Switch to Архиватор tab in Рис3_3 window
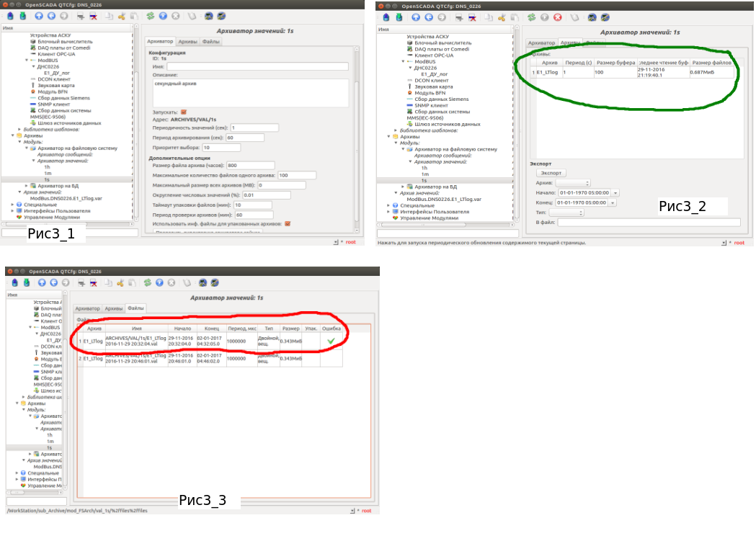 [88, 308]
